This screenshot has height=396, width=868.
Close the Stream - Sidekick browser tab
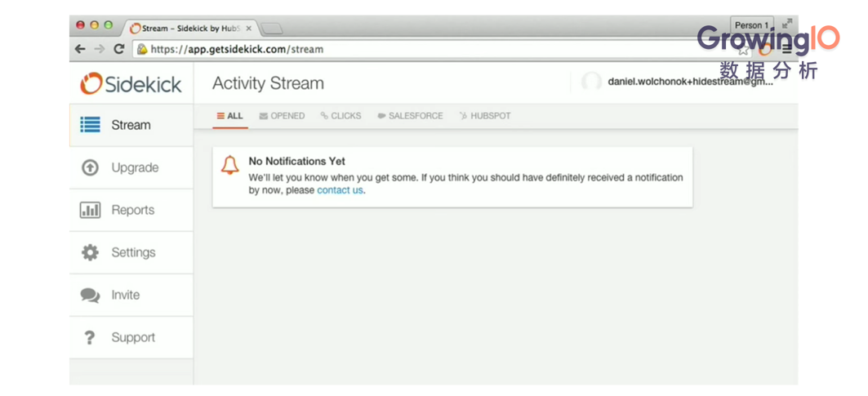pos(248,29)
